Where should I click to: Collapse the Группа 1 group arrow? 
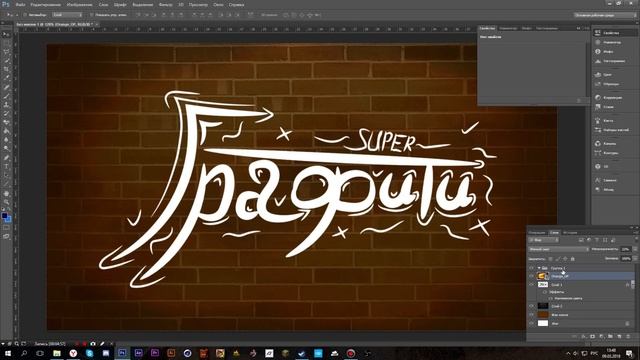click(539, 268)
